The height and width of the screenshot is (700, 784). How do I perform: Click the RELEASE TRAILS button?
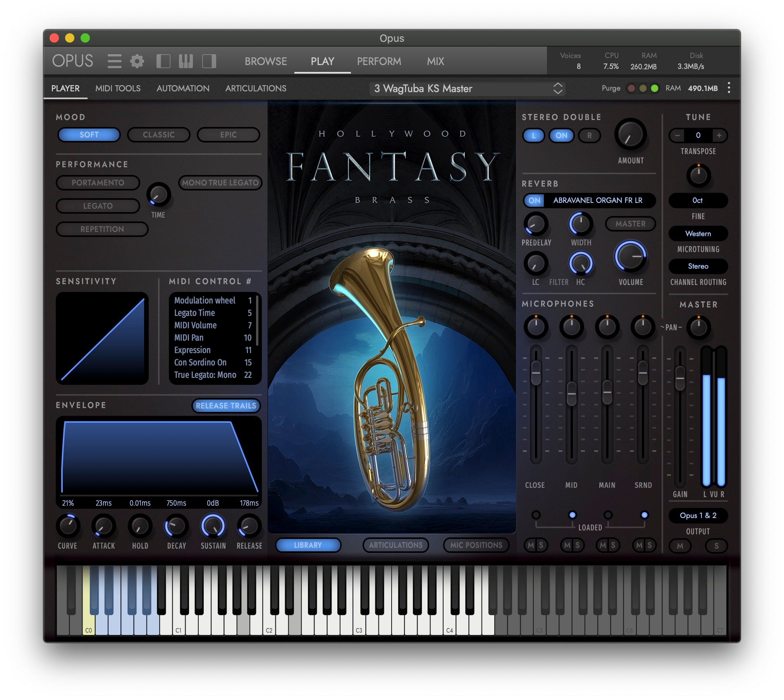[226, 406]
